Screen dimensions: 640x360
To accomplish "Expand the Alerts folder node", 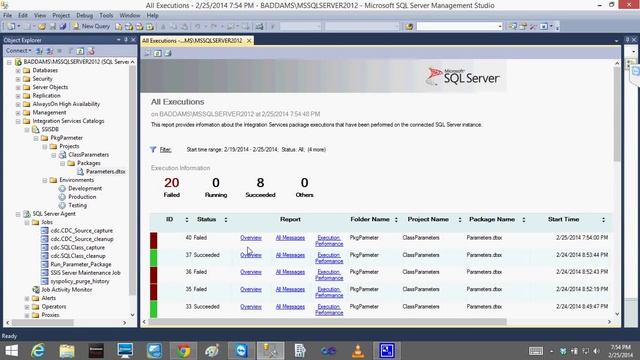I will pyautogui.click(x=27, y=298).
